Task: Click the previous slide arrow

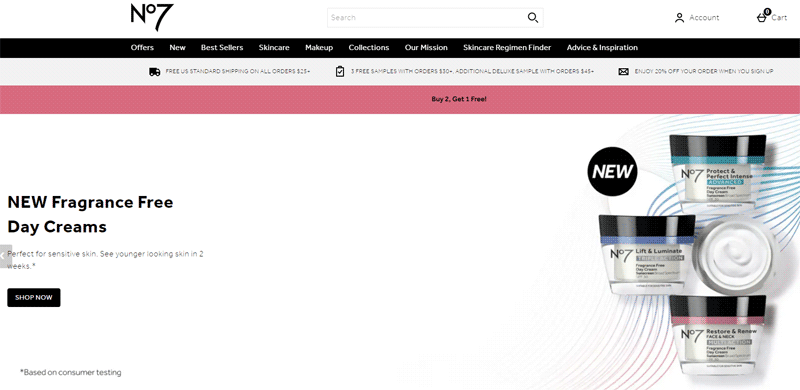Action: coord(4,256)
